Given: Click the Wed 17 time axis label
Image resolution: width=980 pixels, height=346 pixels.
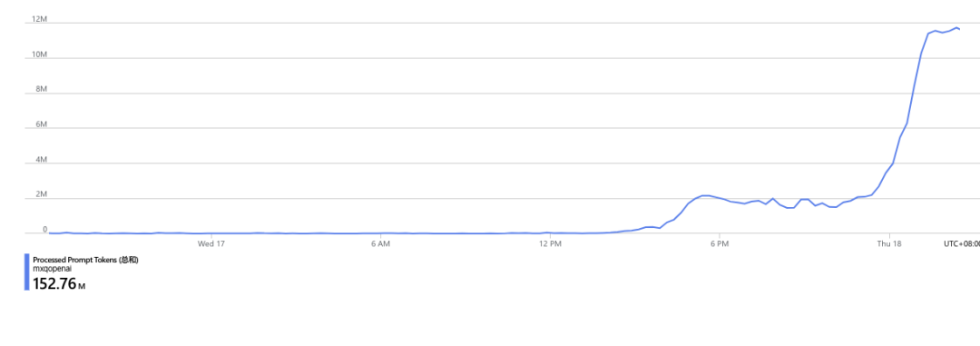Looking at the screenshot, I should 211,243.
